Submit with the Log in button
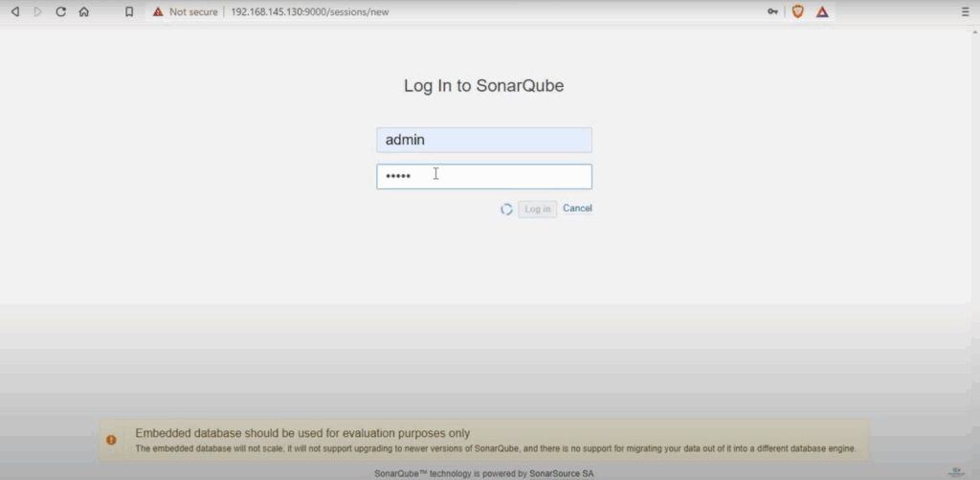980x480 pixels. [x=538, y=209]
